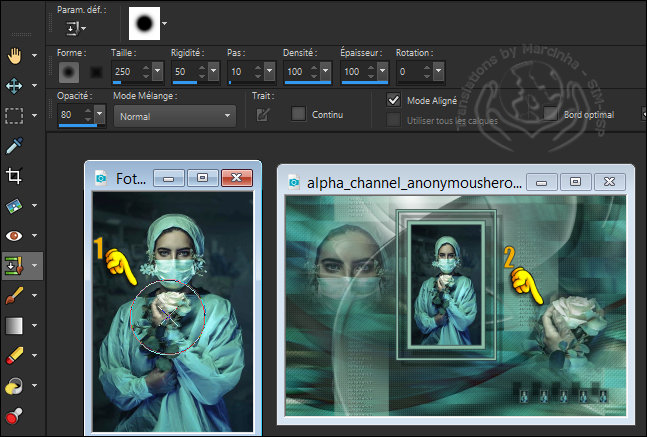Viewport: 647px width, 437px height.
Task: Pick the Dropper eyedropper tool
Action: click(x=14, y=146)
